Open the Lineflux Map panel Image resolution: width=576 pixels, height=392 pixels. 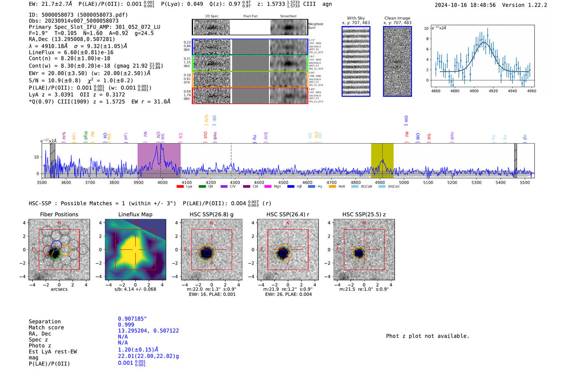coord(135,250)
